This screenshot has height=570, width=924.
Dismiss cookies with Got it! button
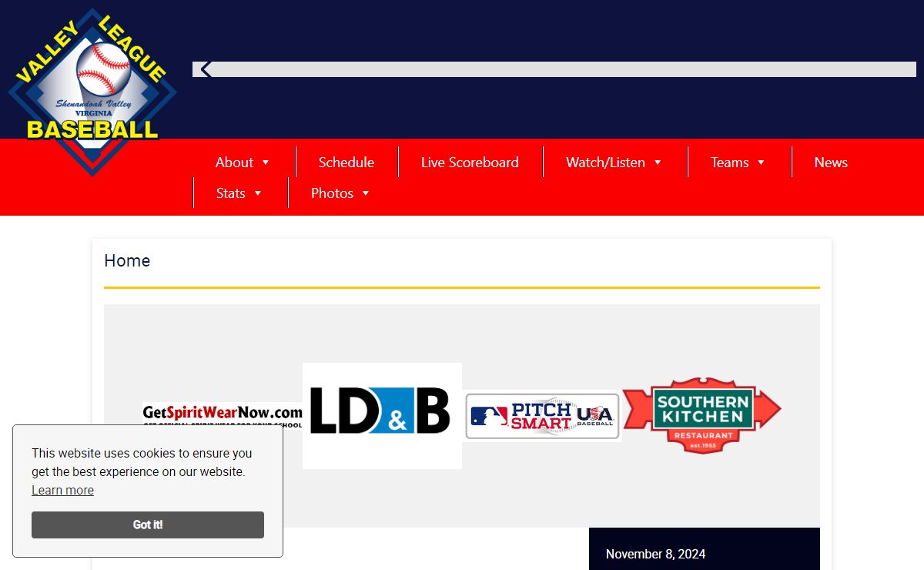(x=148, y=525)
